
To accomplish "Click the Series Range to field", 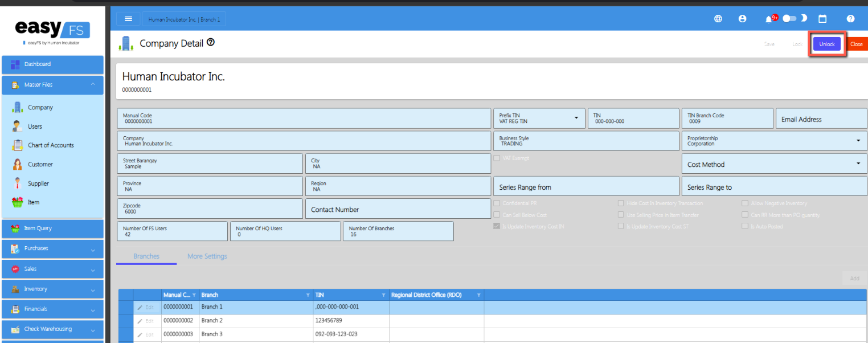I will pyautogui.click(x=775, y=187).
